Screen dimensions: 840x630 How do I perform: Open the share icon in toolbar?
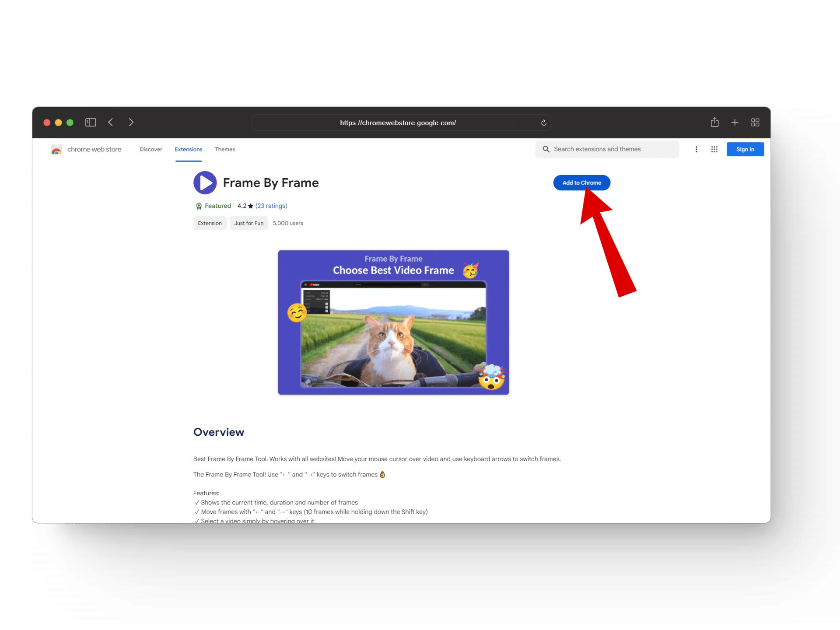pyautogui.click(x=714, y=122)
